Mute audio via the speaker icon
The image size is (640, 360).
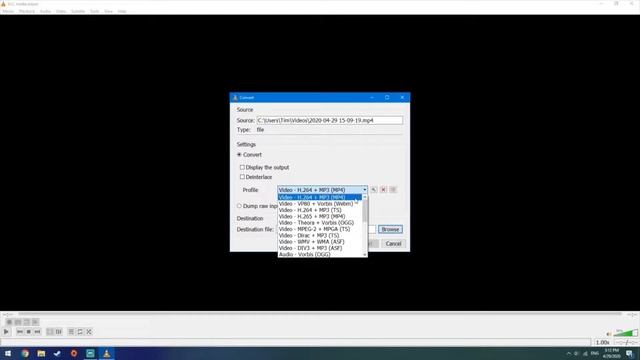[609, 334]
